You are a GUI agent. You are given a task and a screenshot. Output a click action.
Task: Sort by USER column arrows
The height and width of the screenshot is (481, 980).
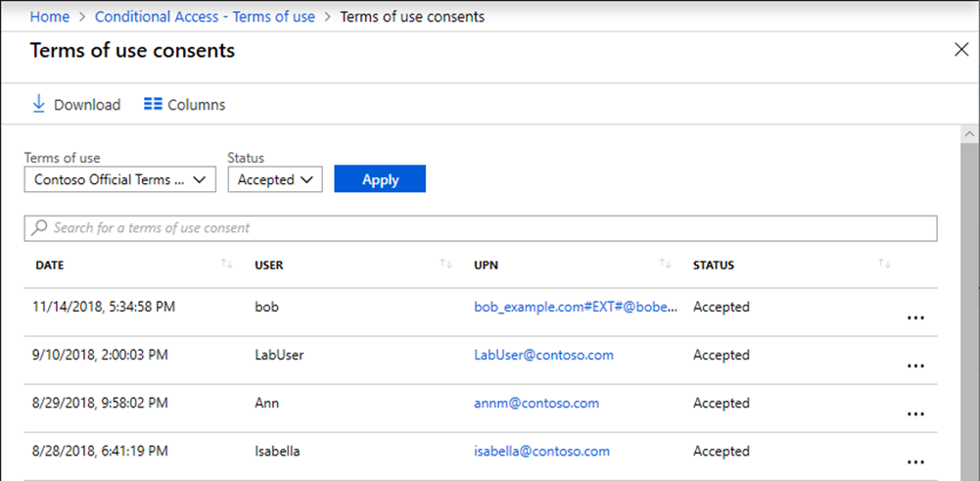[445, 265]
